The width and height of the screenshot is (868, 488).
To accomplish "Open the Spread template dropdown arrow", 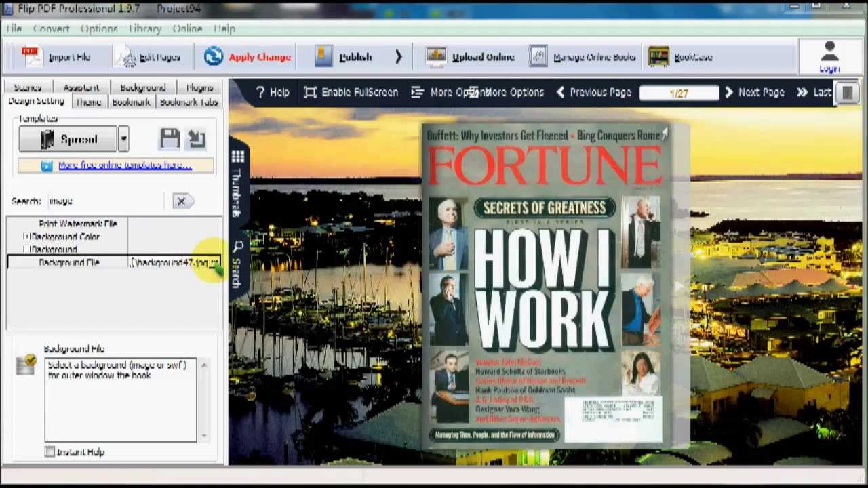I will (x=123, y=140).
